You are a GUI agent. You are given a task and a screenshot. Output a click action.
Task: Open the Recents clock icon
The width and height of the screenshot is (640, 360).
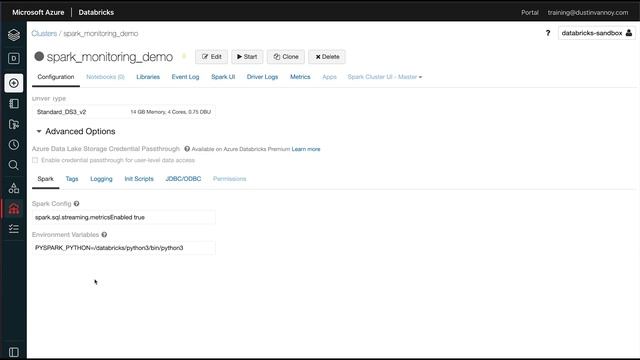[x=13, y=144]
